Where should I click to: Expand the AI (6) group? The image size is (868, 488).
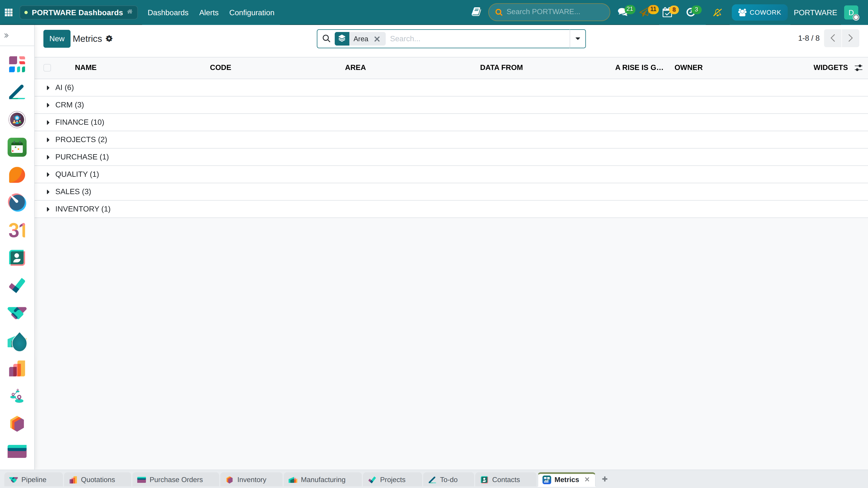click(x=451, y=88)
